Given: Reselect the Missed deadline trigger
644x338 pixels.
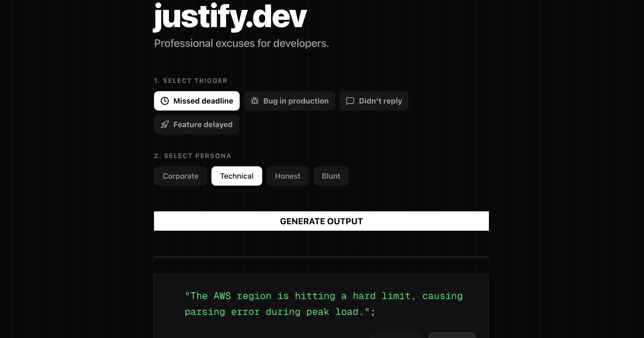Looking at the screenshot, I should click(x=197, y=101).
